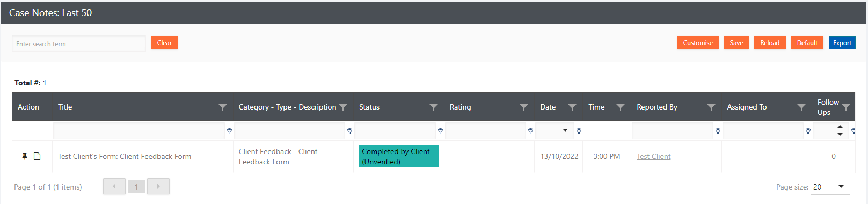Focus the Title filter input
Screen dimensions: 868x204
tap(139, 130)
